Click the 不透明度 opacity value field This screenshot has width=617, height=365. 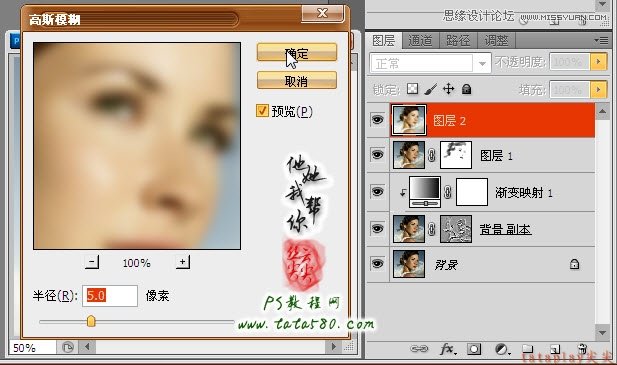569,62
